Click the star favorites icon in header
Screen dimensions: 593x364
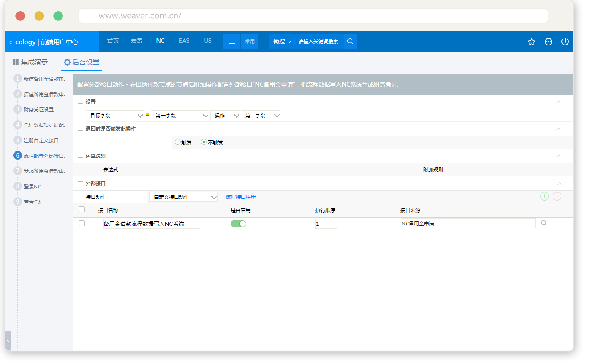click(x=531, y=42)
